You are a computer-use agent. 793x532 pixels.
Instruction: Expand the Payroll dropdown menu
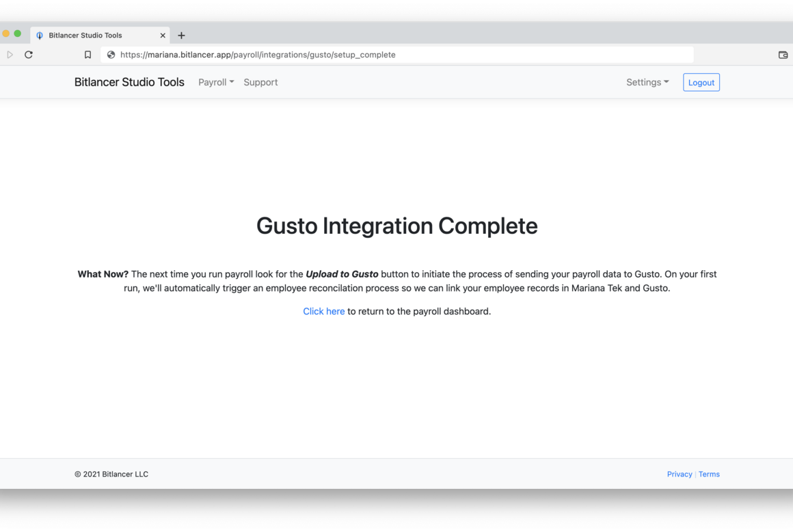(x=216, y=82)
